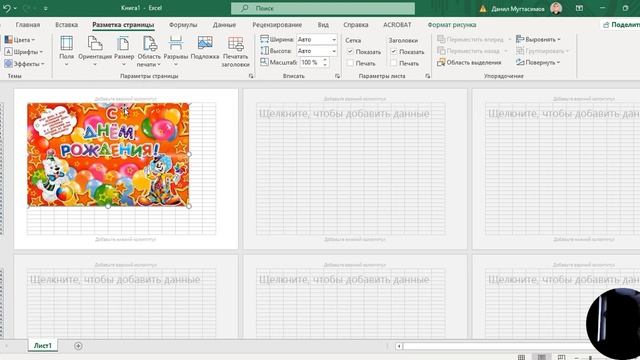Click the Подложка background button
This screenshot has width=640, height=360.
click(x=204, y=48)
